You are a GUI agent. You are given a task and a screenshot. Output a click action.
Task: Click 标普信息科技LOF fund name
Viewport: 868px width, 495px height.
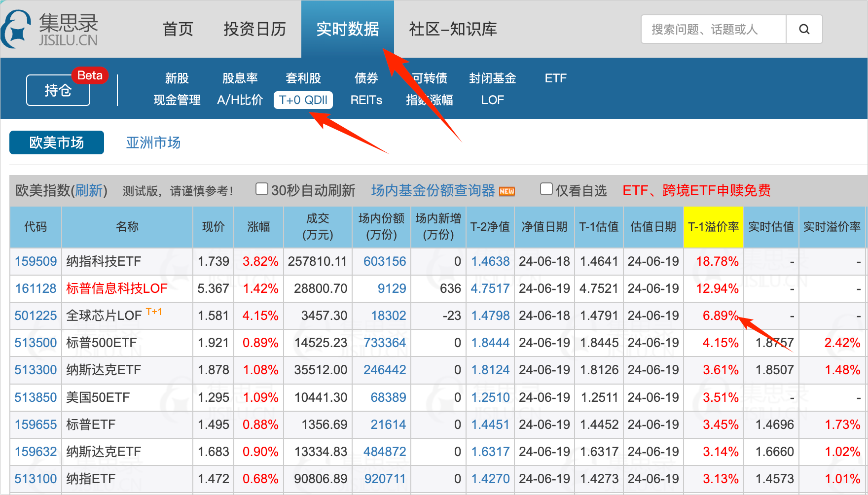click(117, 288)
